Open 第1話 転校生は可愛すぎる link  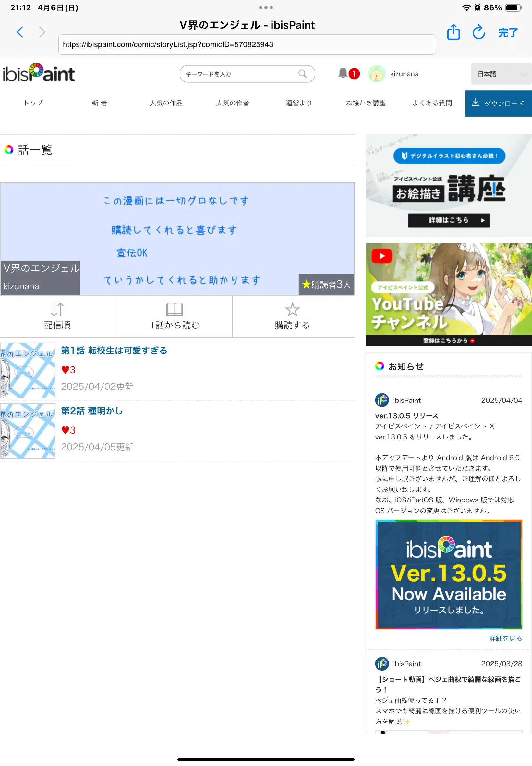114,351
